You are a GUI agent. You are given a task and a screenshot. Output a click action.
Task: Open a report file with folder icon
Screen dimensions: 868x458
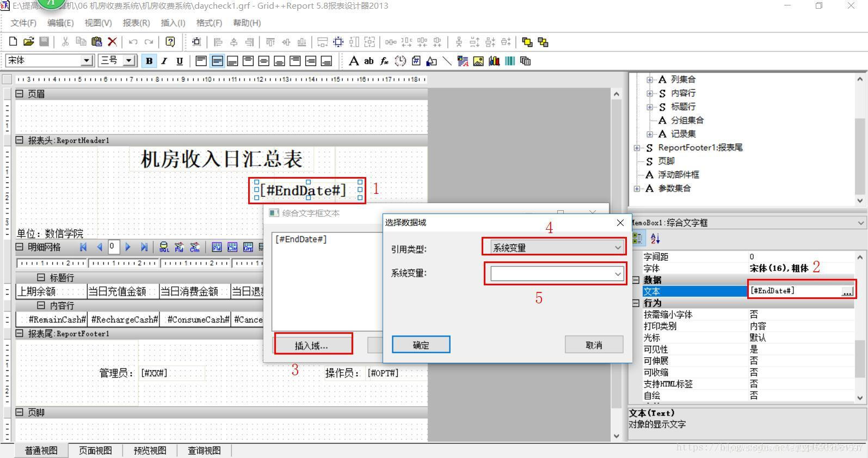pos(28,41)
